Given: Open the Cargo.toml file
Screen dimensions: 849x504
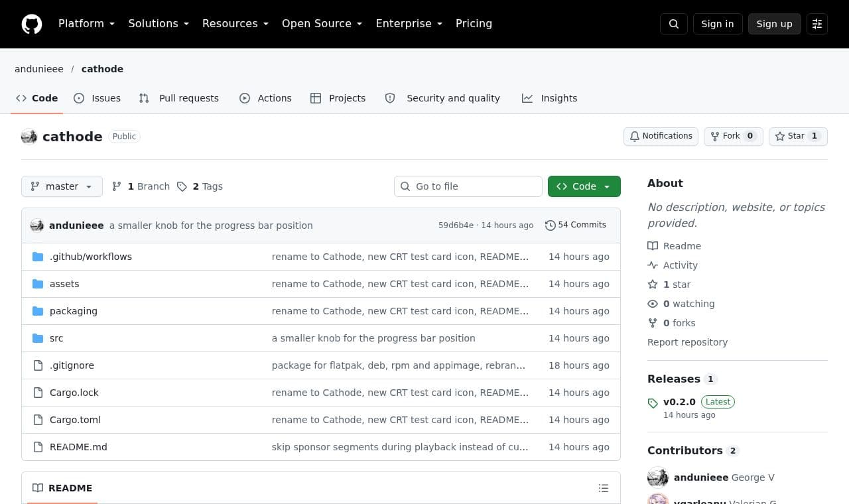Looking at the screenshot, I should [75, 420].
